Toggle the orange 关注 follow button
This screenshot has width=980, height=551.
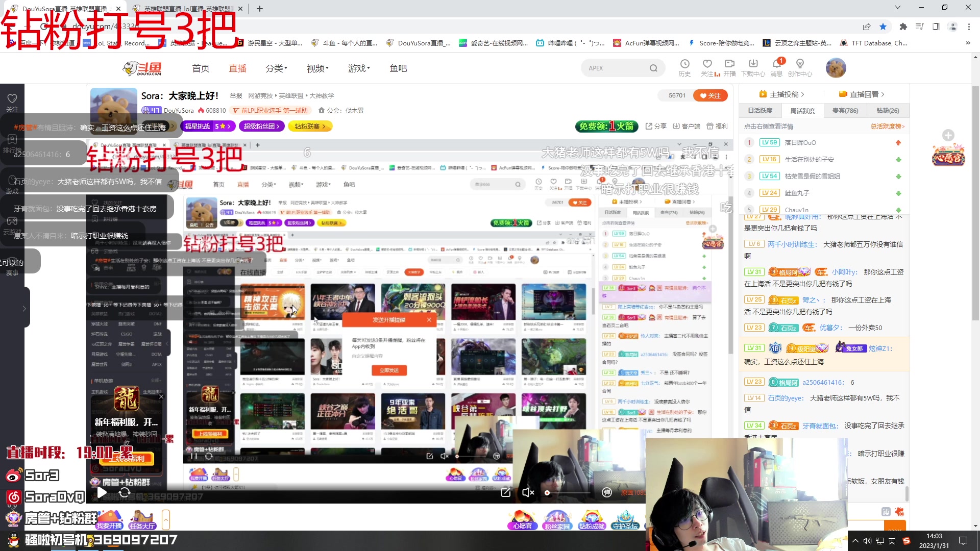[710, 95]
